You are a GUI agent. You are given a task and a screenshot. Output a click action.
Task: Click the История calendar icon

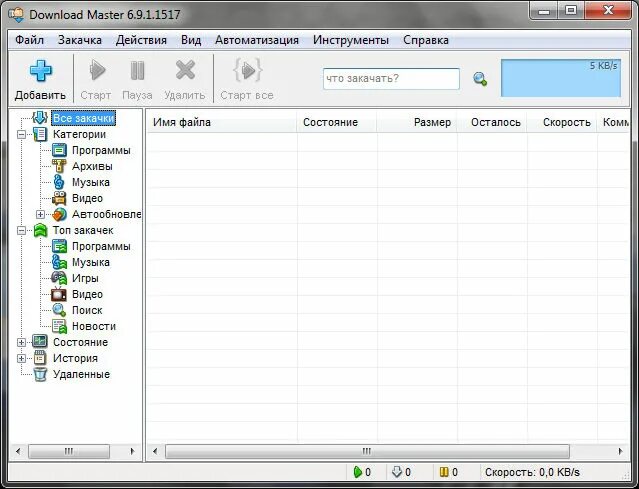coord(40,358)
